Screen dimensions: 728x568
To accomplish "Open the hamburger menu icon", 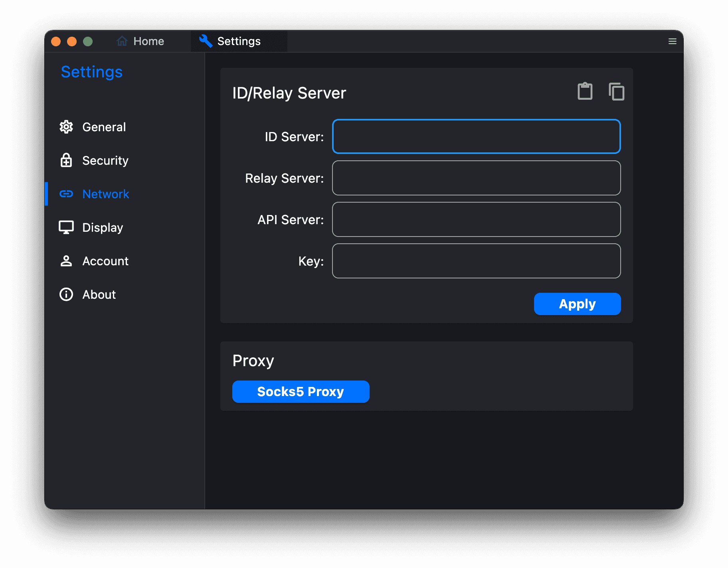I will point(672,41).
